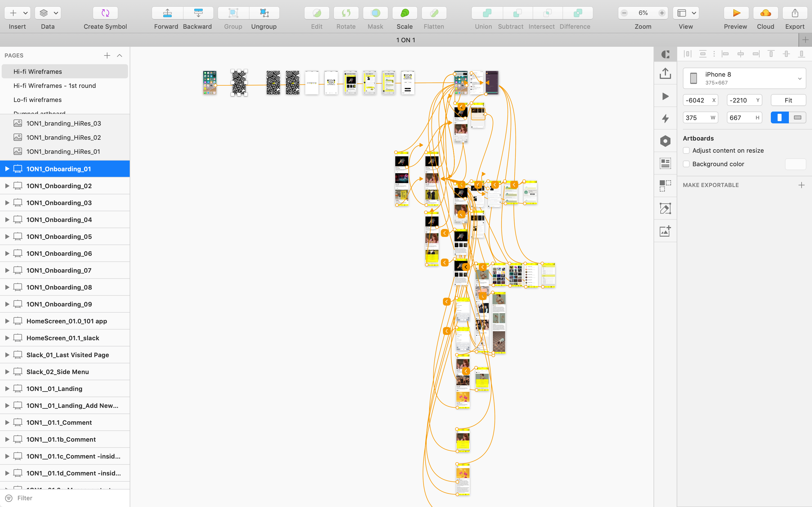Click the background color swatch

[x=795, y=164]
